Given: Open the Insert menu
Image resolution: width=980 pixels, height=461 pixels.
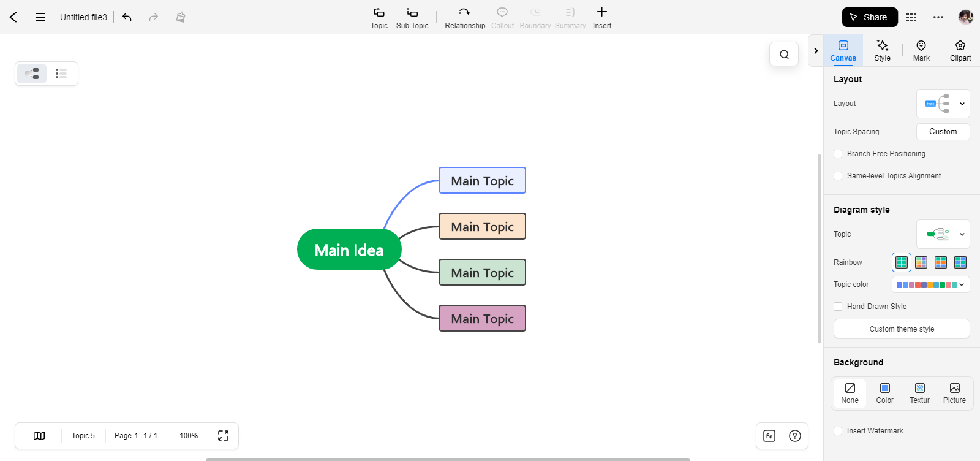Looking at the screenshot, I should 602,18.
